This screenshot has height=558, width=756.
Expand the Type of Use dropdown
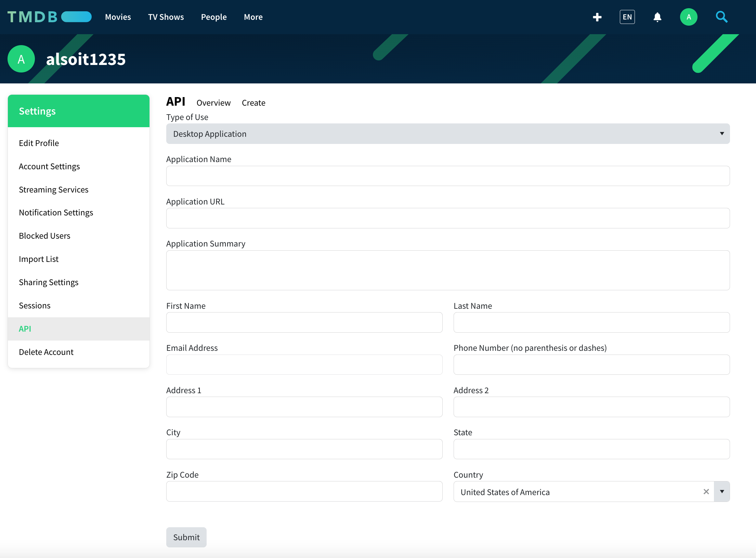448,134
